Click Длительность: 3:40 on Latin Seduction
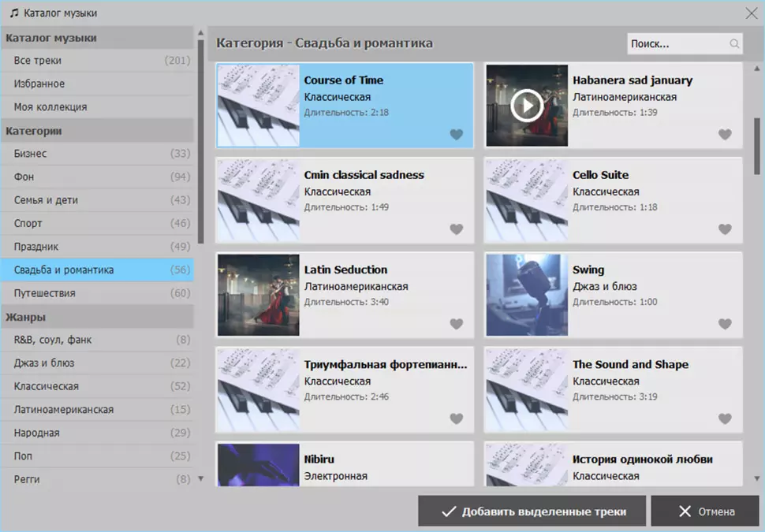The image size is (765, 532). click(x=346, y=302)
